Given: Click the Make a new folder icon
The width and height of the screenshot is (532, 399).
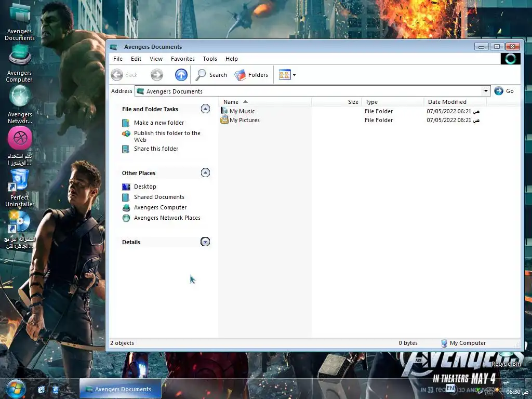Looking at the screenshot, I should click(126, 123).
